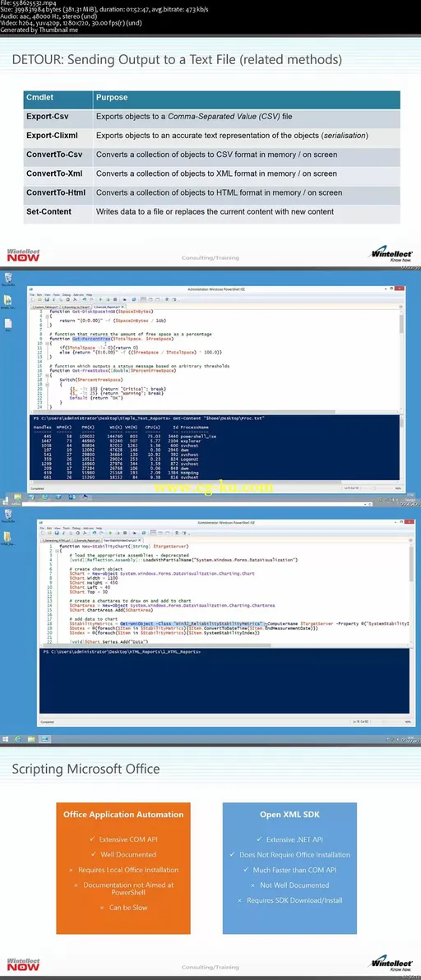Show Script Pane Top layout icon in New-StabilityChart ISE

click(153, 533)
